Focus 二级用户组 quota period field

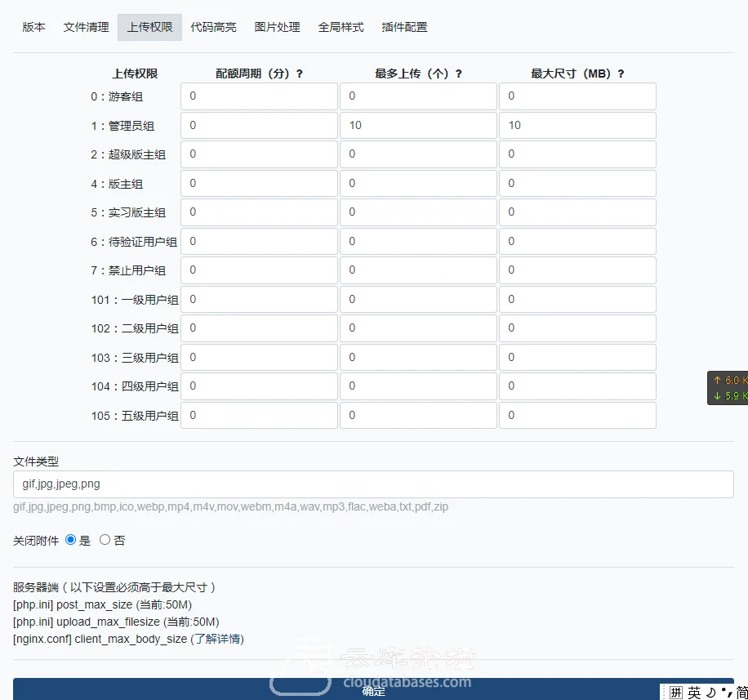click(x=259, y=328)
